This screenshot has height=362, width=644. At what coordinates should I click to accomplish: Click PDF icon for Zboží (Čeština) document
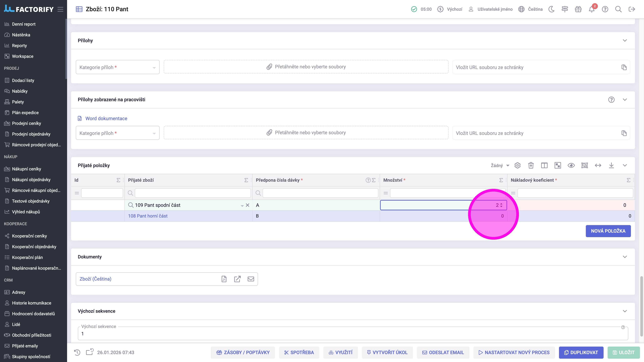[x=224, y=279]
